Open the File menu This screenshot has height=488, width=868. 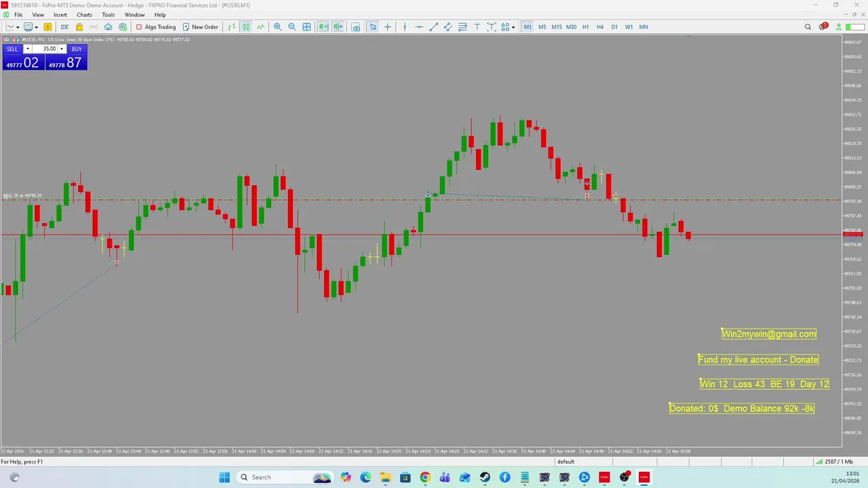[x=18, y=15]
